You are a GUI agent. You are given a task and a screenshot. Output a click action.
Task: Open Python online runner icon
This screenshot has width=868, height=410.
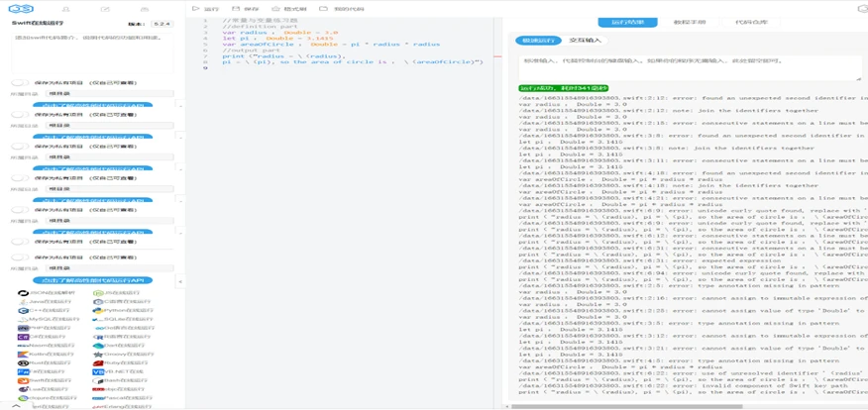[98, 310]
